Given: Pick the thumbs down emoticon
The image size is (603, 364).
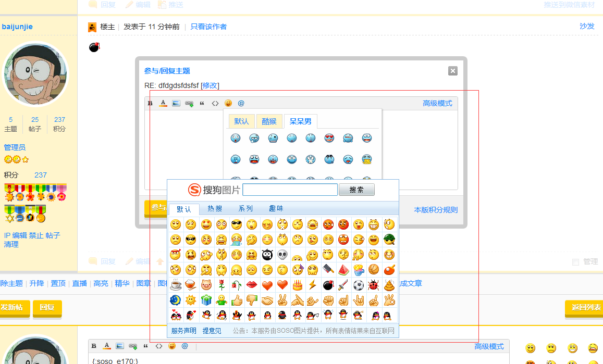Looking at the screenshot, I should [252, 300].
